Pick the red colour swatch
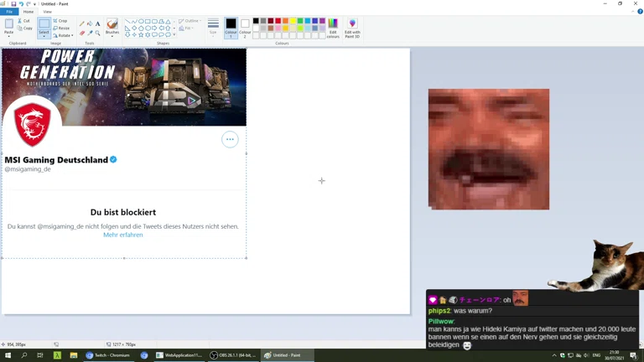The image size is (644, 362). tap(278, 21)
